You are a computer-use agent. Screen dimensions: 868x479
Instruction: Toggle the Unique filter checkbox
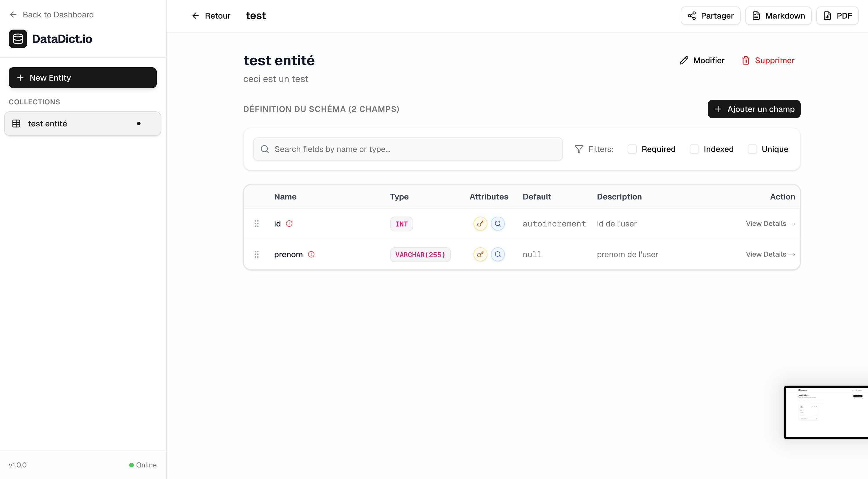pyautogui.click(x=752, y=149)
